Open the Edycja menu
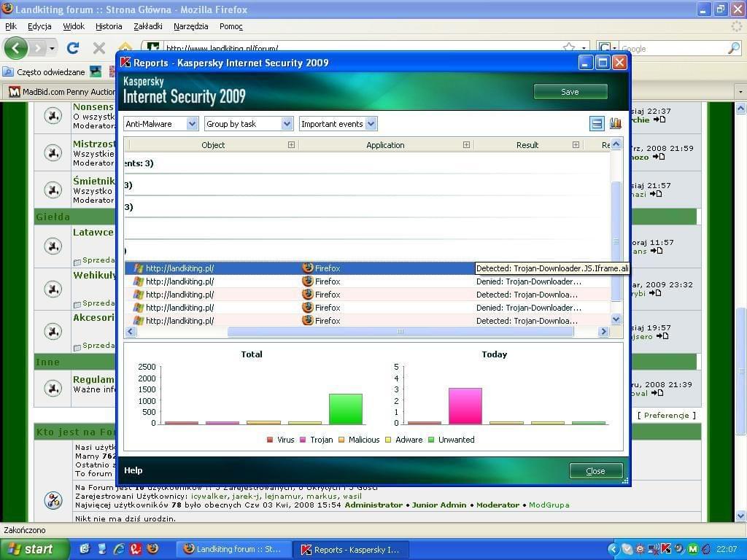This screenshot has height=560, width=747. pyautogui.click(x=39, y=26)
